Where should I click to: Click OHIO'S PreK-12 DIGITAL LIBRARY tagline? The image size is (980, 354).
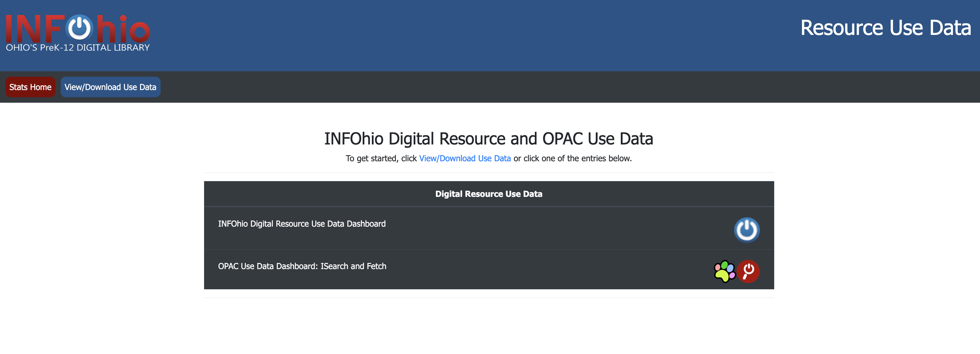pos(78,48)
